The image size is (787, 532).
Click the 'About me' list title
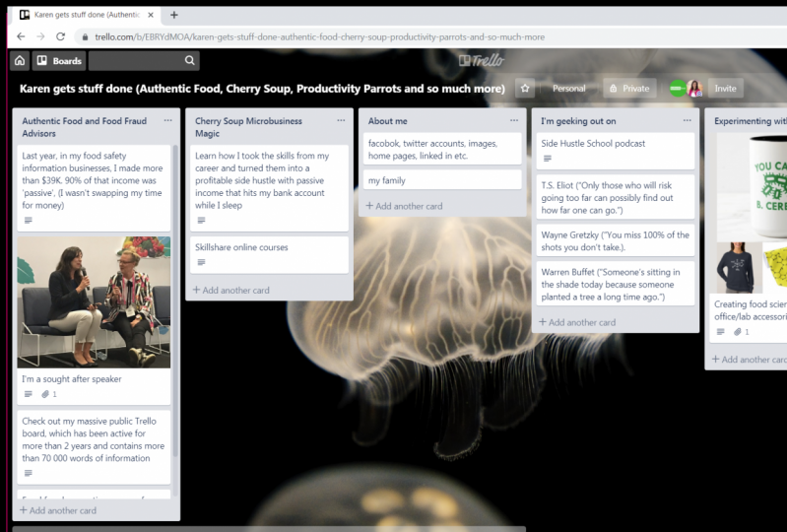[x=387, y=121]
